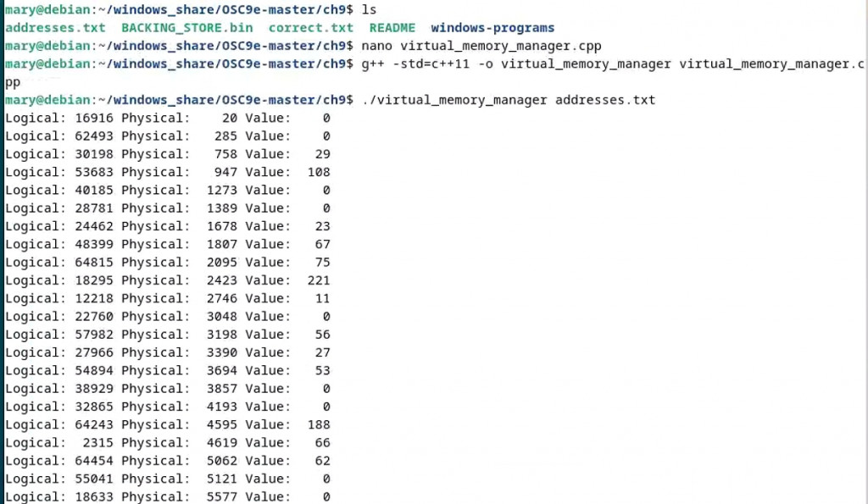Click correct.txt in the ls output
Image resolution: width=868 pixels, height=504 pixels.
[x=310, y=28]
